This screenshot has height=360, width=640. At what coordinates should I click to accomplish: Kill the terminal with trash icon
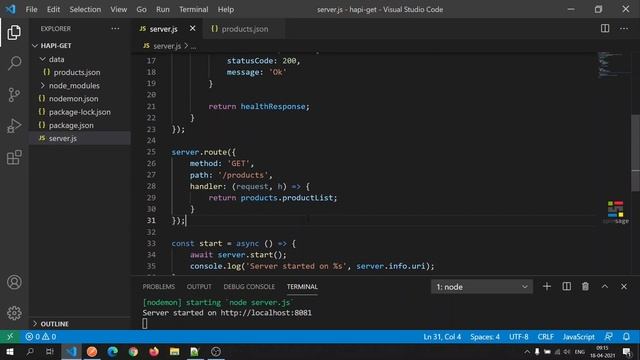585,287
